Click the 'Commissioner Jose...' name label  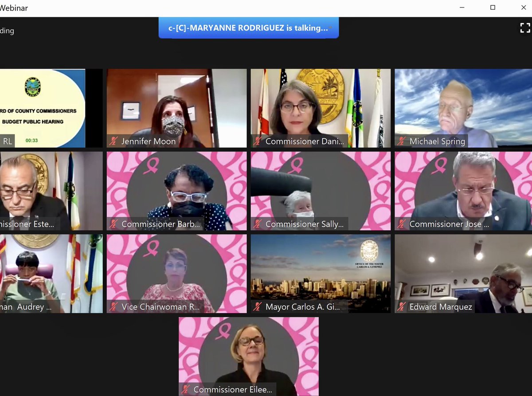point(449,224)
